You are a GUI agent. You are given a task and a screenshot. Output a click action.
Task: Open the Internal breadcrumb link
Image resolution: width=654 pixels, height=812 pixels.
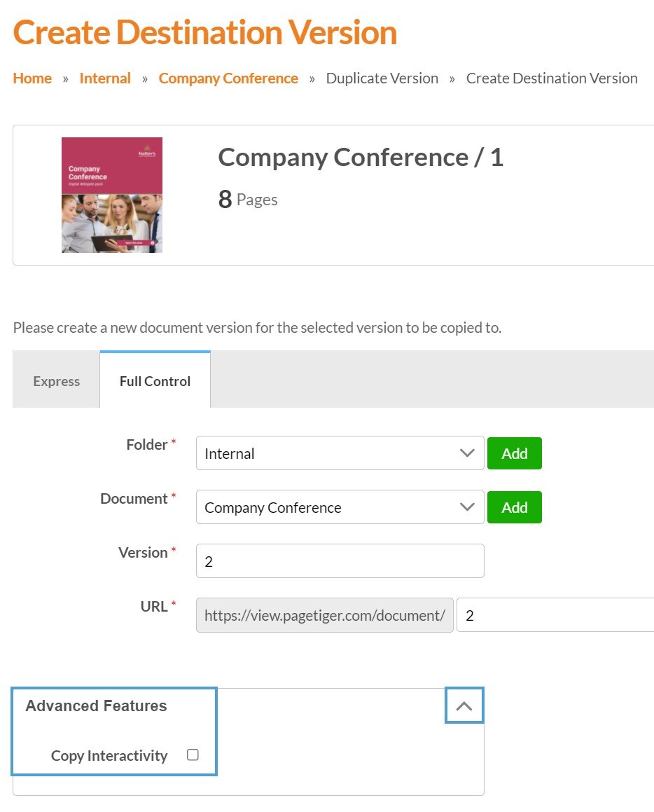[105, 78]
